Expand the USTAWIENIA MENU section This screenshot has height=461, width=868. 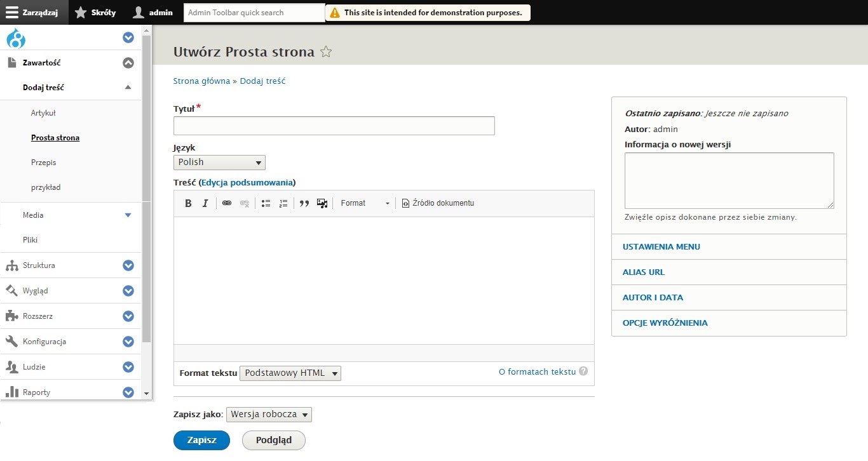pos(661,246)
